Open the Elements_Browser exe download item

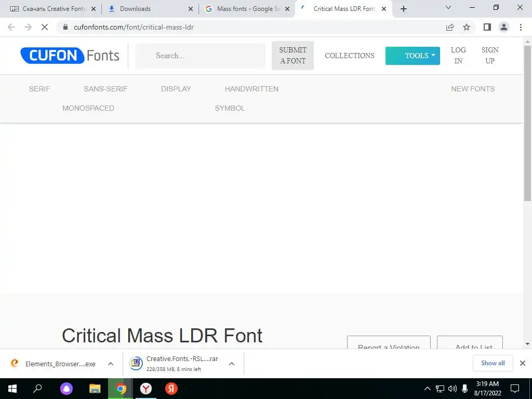pos(53,364)
